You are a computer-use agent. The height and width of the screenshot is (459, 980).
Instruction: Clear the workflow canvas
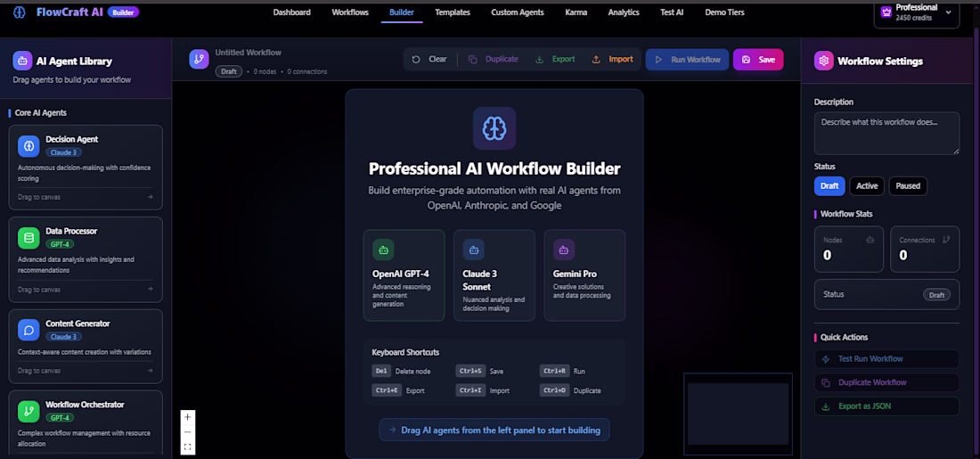point(429,60)
